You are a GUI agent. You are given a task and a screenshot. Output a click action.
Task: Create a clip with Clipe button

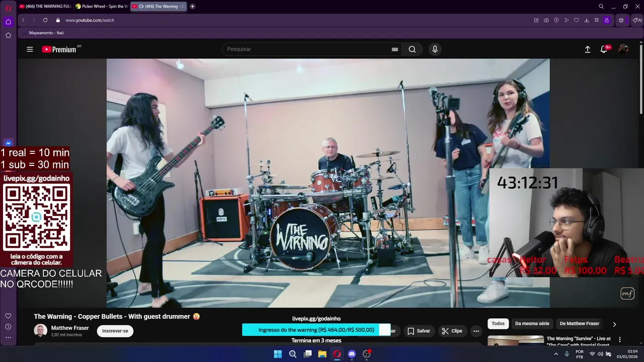tap(452, 331)
